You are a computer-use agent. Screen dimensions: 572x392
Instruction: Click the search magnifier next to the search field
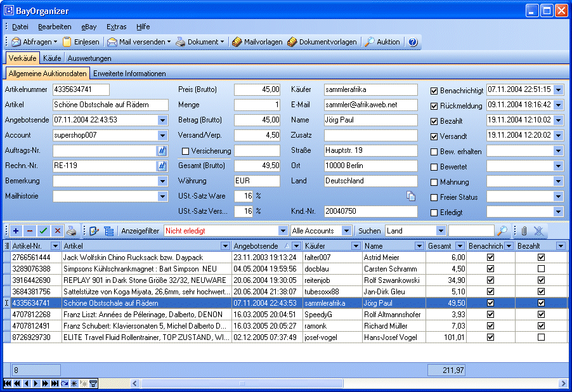pos(502,231)
